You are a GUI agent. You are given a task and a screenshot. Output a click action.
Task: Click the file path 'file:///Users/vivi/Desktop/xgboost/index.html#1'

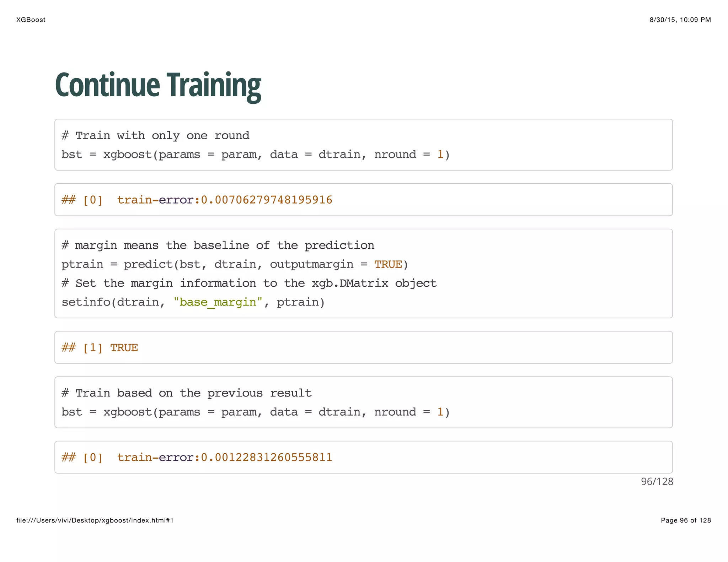point(95,520)
